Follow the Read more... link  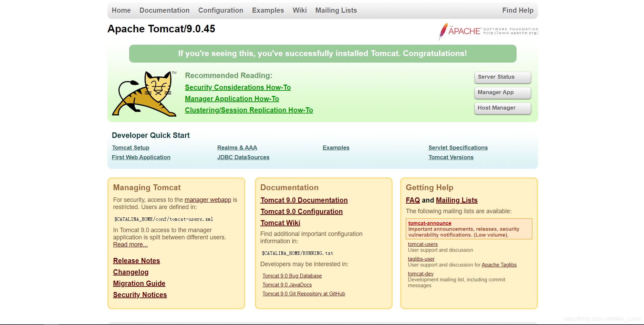pos(130,245)
